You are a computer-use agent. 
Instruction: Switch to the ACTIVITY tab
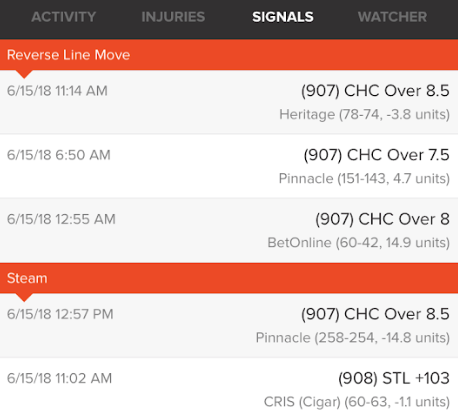coord(63,17)
